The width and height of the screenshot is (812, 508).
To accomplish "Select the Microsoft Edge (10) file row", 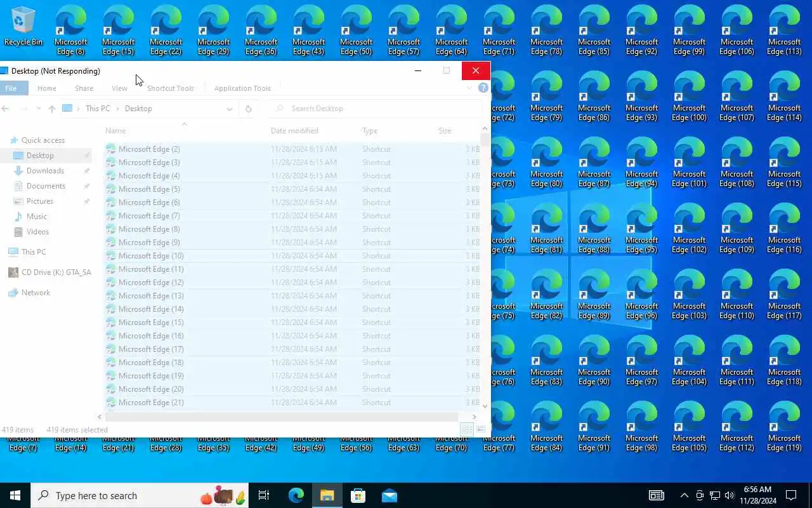I will tap(292, 256).
